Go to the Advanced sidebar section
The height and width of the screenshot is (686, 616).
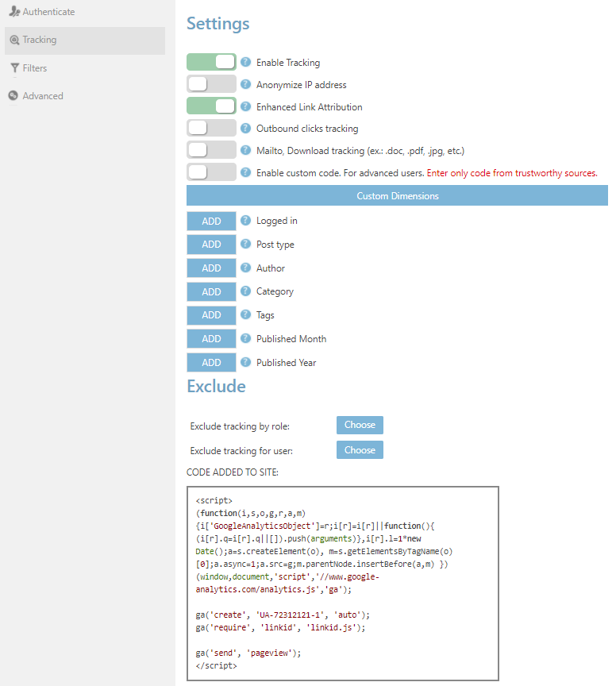click(36, 96)
